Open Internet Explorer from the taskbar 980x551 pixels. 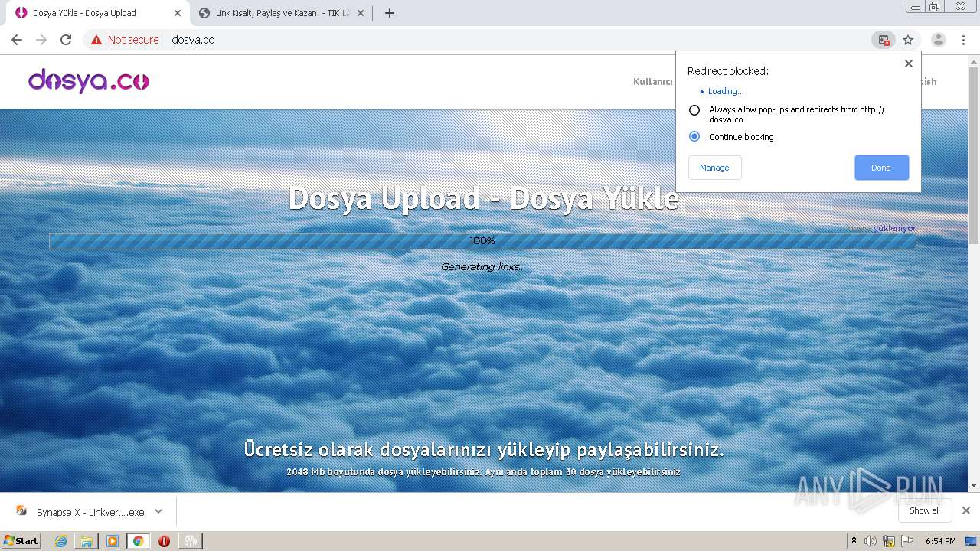[x=60, y=541]
